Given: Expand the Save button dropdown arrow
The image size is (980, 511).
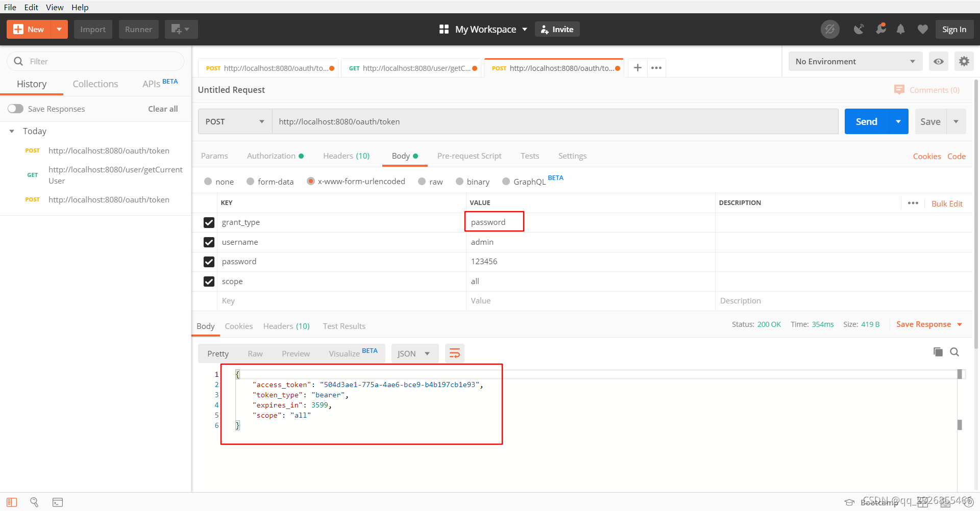Looking at the screenshot, I should 956,121.
